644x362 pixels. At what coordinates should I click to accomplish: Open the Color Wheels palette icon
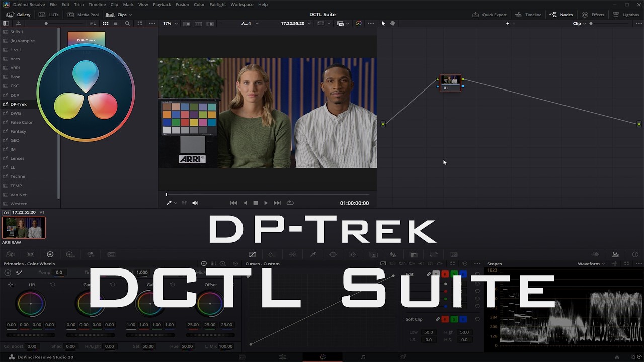(50, 255)
